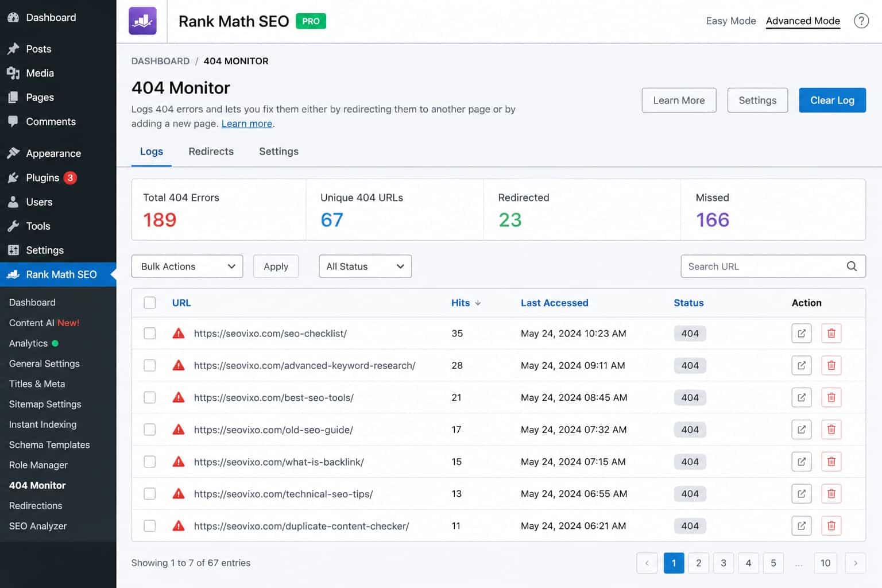Open redirect icon for what-is-backlink row
The height and width of the screenshot is (588, 882).
[x=801, y=462]
